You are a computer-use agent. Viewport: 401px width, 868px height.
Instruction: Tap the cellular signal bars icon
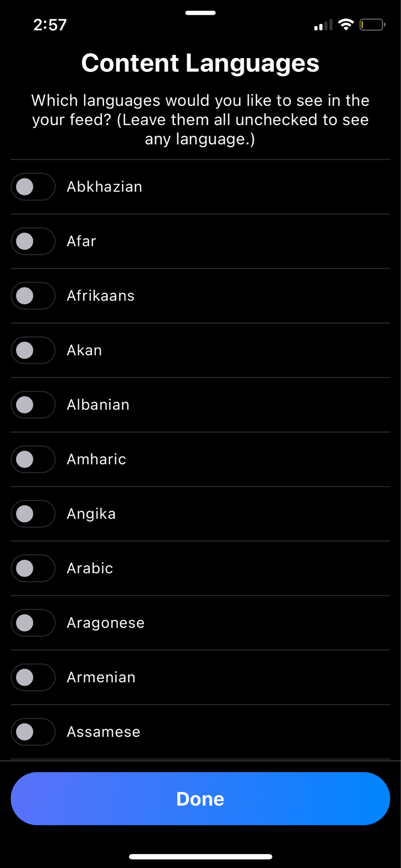[x=323, y=25]
